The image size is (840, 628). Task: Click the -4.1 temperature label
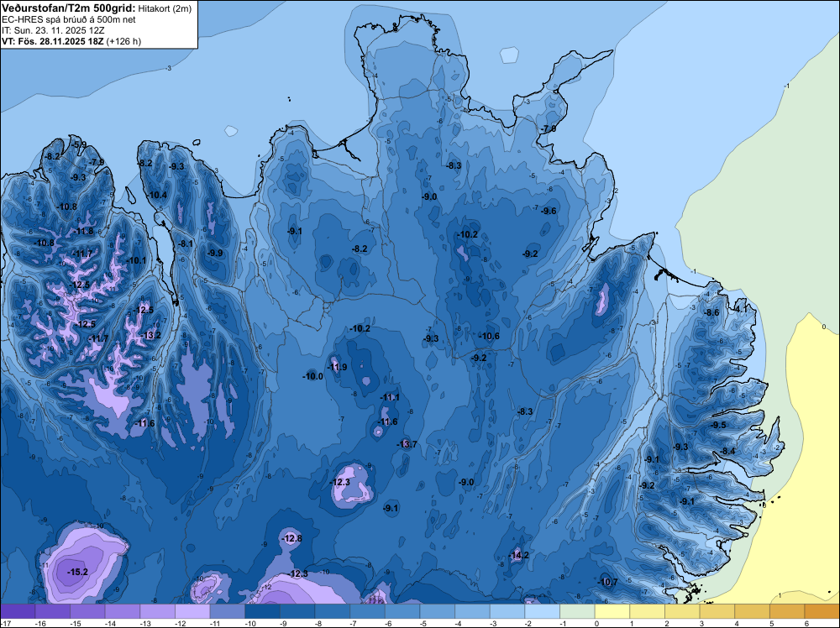click(740, 309)
